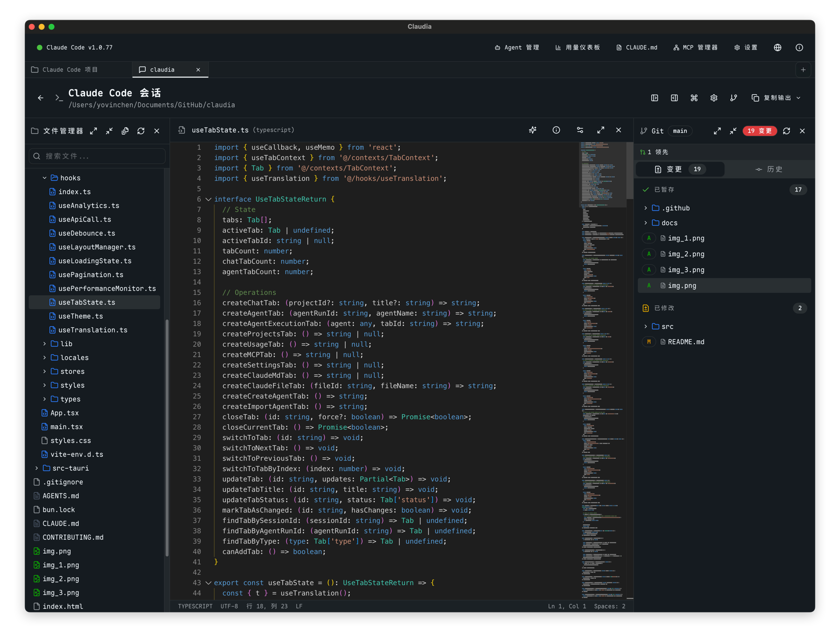This screenshot has width=840, height=642.
Task: Toggle code fold at line 6 interface
Action: click(x=209, y=200)
